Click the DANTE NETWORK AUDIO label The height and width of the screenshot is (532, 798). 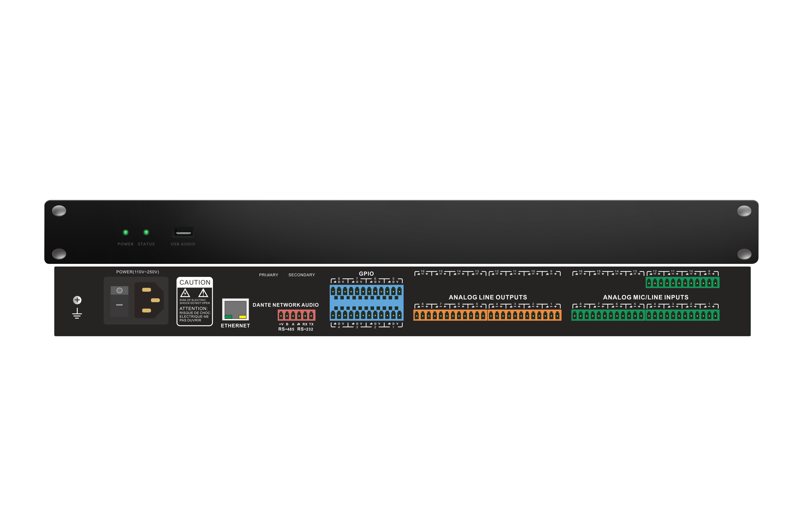[x=286, y=305]
